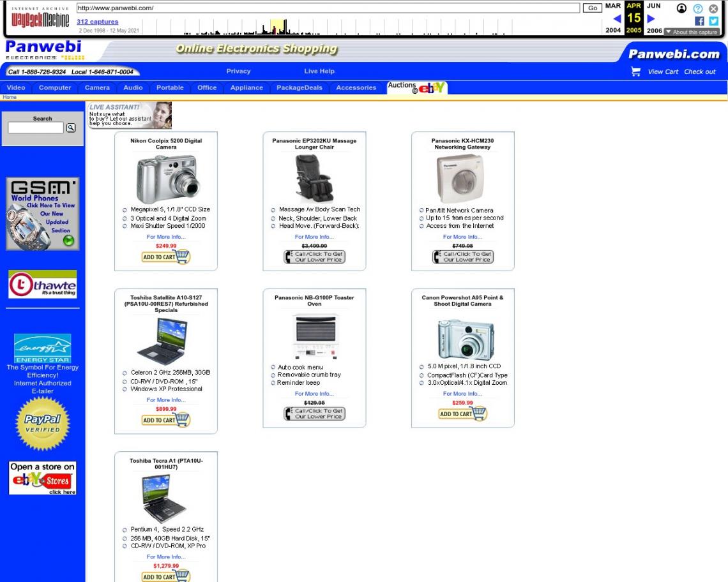Click the Live Assistant banner
The width and height of the screenshot is (728, 582).
coord(130,115)
